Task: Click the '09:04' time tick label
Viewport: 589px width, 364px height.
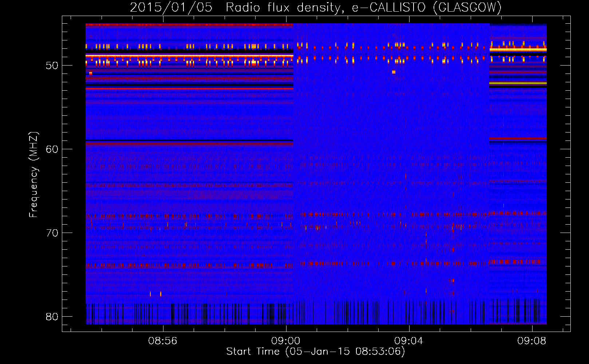Action: (409, 341)
